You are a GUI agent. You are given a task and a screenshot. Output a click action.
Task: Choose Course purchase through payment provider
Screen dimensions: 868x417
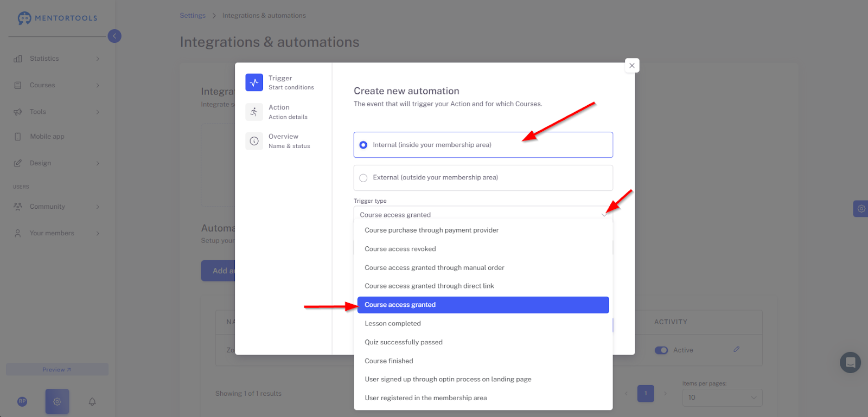483,230
